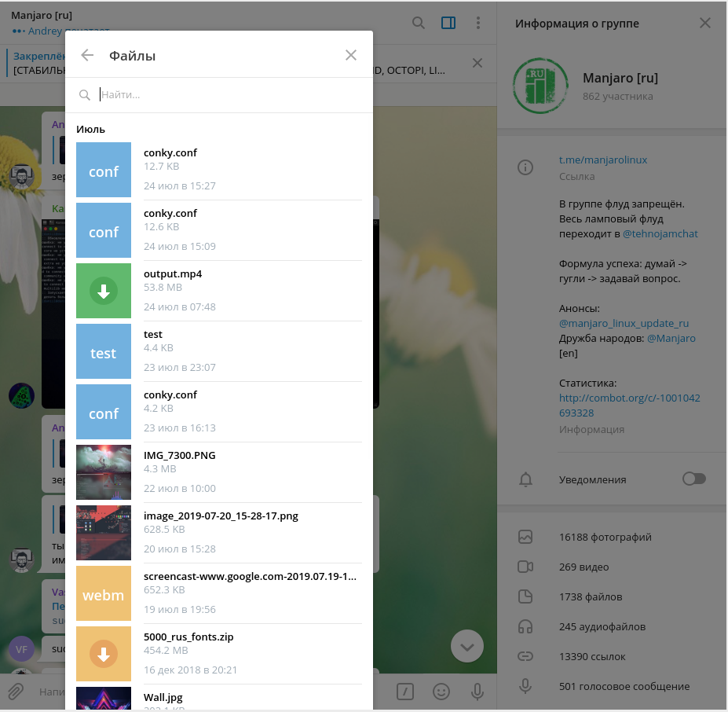Go back using the Файлы back arrow
Image resolution: width=728 pixels, height=712 pixels.
coord(87,55)
